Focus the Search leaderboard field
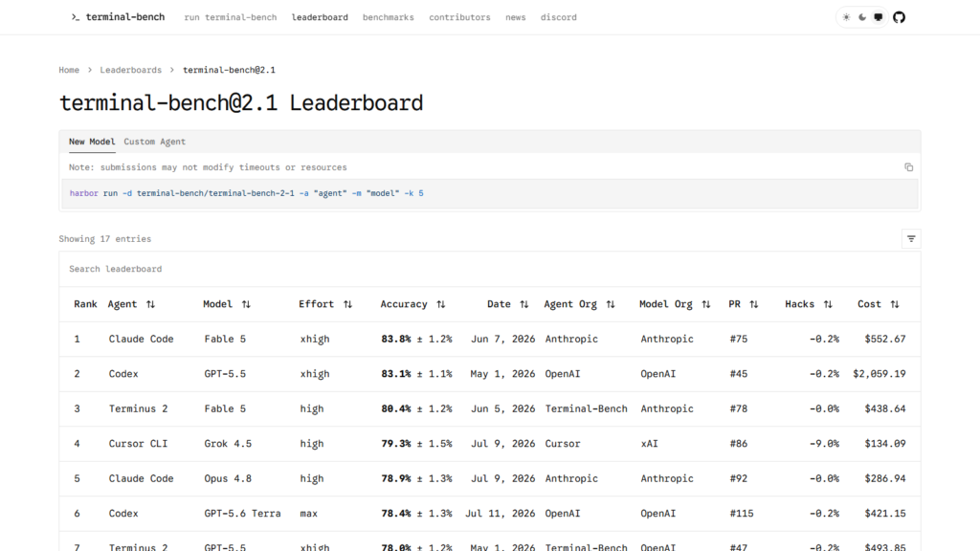The width and height of the screenshot is (980, 551). pos(490,269)
